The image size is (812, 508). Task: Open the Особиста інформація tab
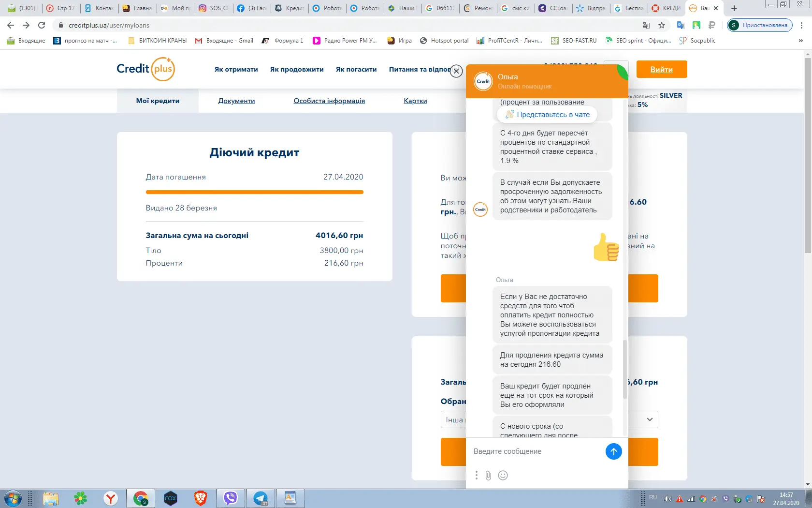click(329, 101)
